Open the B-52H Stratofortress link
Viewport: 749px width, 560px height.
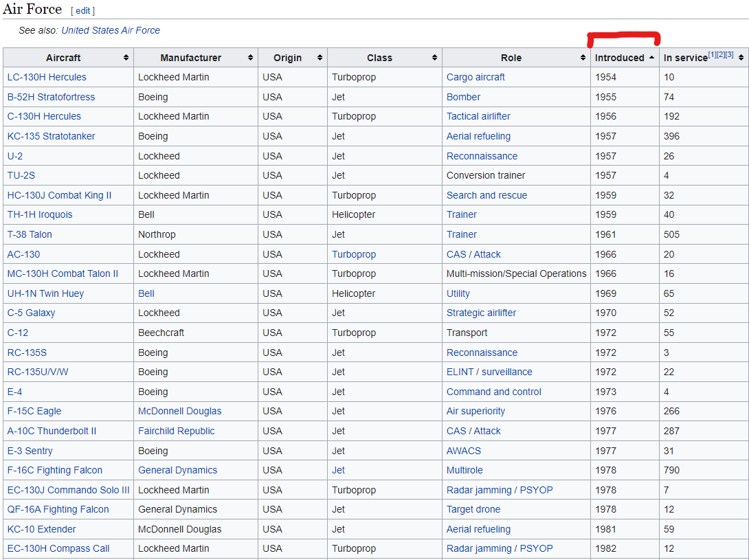(51, 97)
